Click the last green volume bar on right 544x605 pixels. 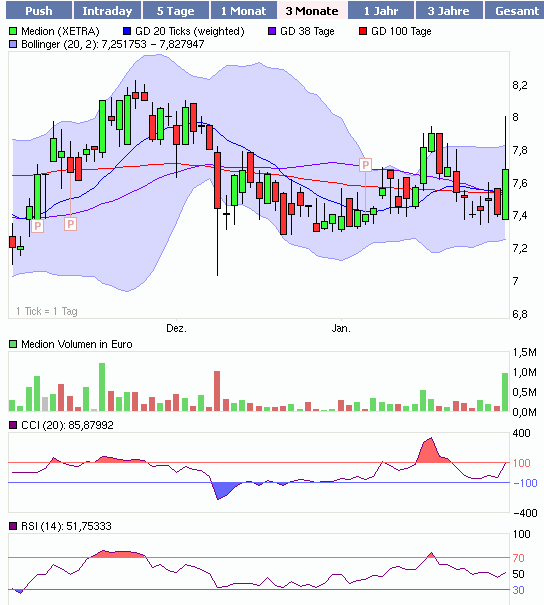pyautogui.click(x=505, y=392)
